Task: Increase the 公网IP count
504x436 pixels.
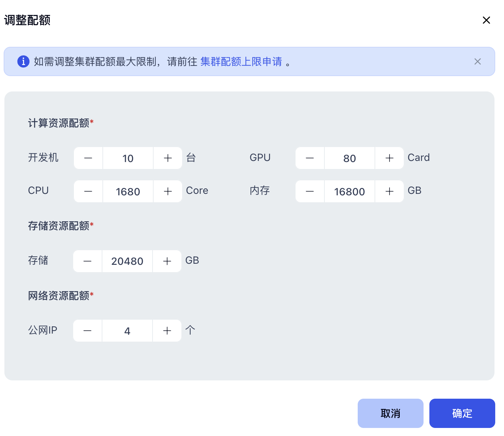Action: click(167, 331)
